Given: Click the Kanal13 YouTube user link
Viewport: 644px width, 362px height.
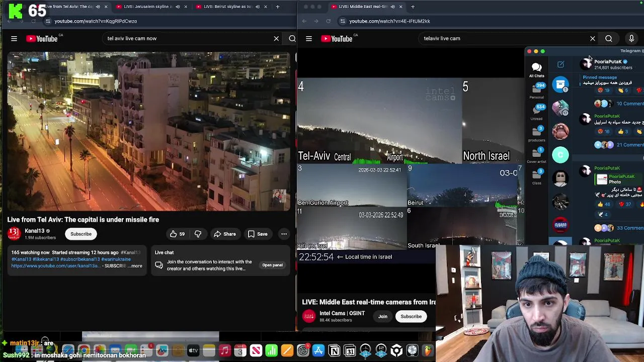Looking at the screenshot, I should [x=56, y=265].
